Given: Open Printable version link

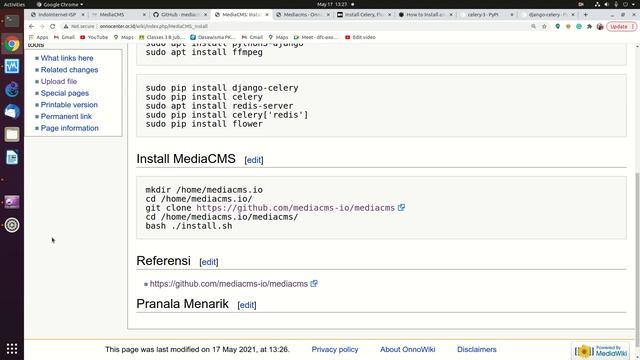Looking at the screenshot, I should [x=69, y=104].
